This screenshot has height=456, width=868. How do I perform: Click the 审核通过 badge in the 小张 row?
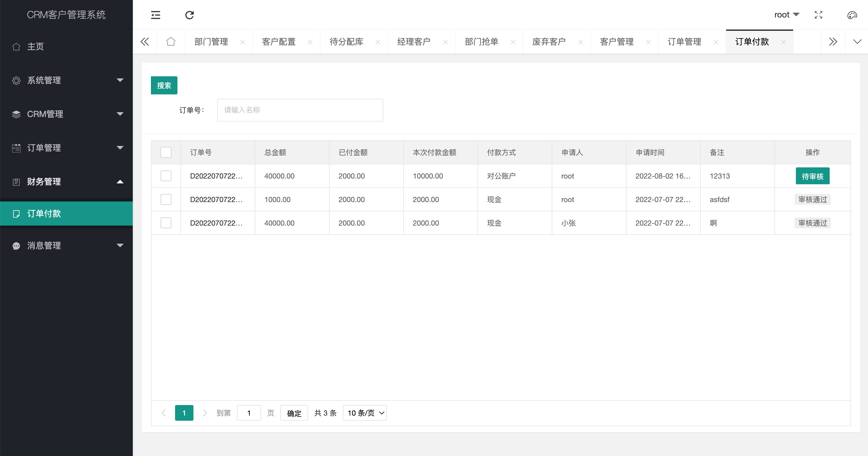(812, 223)
